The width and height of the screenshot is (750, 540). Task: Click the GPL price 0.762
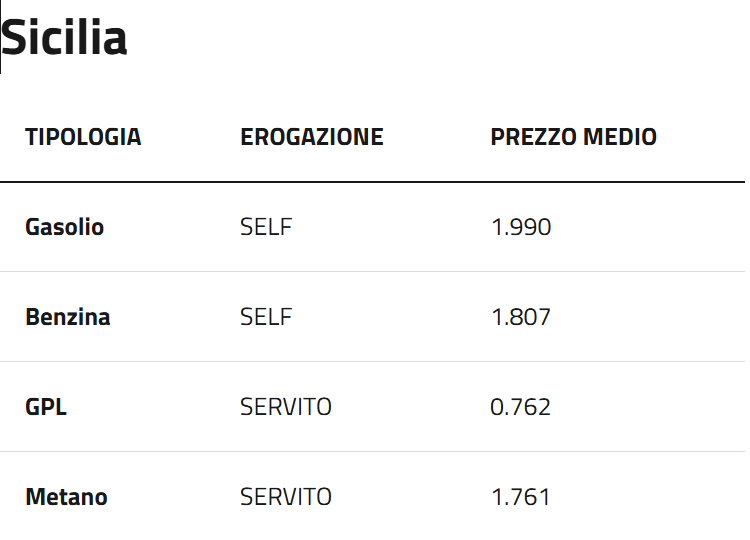click(521, 407)
